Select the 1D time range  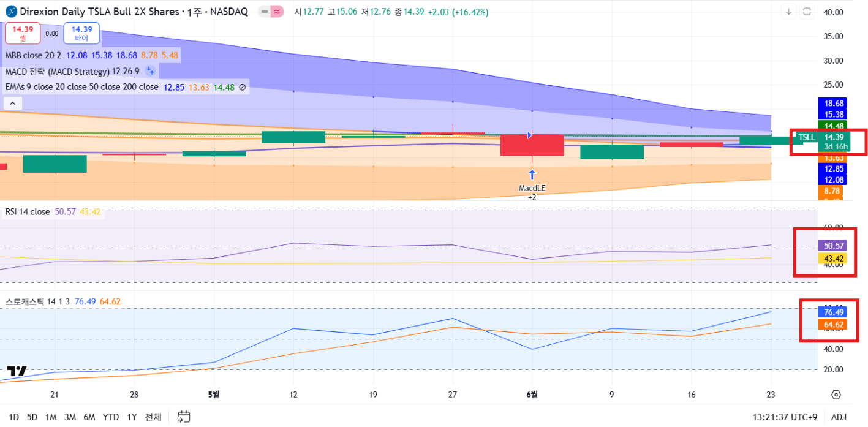pos(13,417)
